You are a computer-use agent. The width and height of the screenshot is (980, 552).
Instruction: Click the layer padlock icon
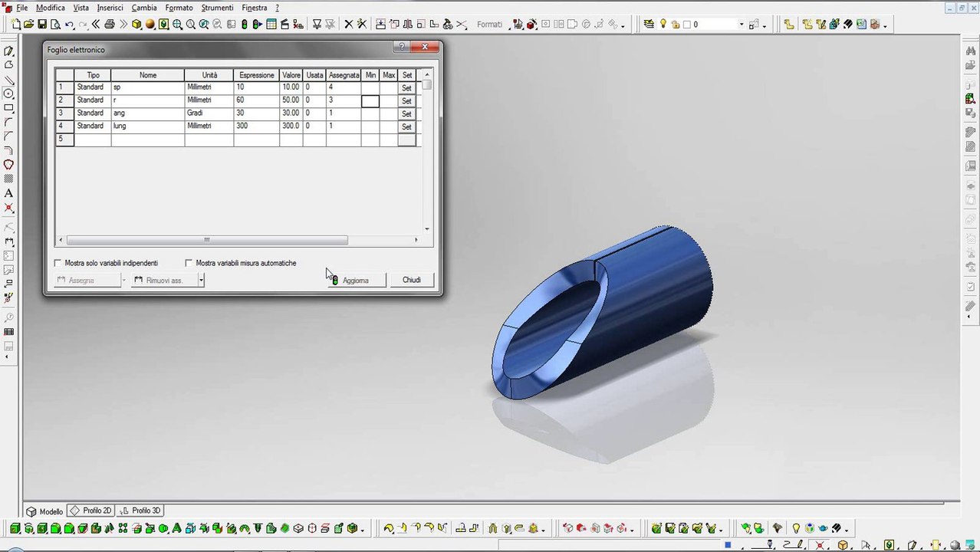(676, 25)
